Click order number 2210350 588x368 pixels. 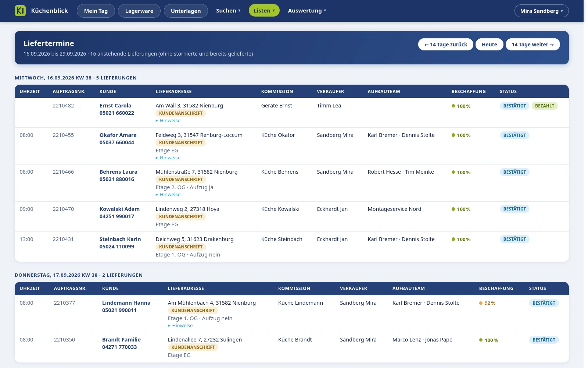pos(64,340)
